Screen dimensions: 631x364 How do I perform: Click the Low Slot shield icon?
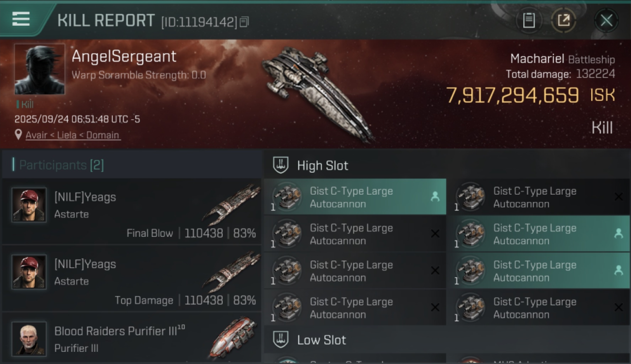pos(281,339)
